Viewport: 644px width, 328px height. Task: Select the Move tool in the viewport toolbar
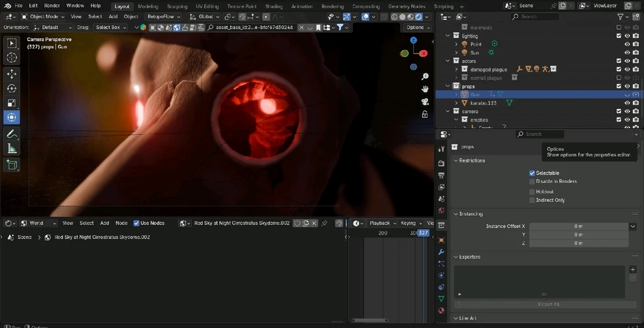coord(12,73)
